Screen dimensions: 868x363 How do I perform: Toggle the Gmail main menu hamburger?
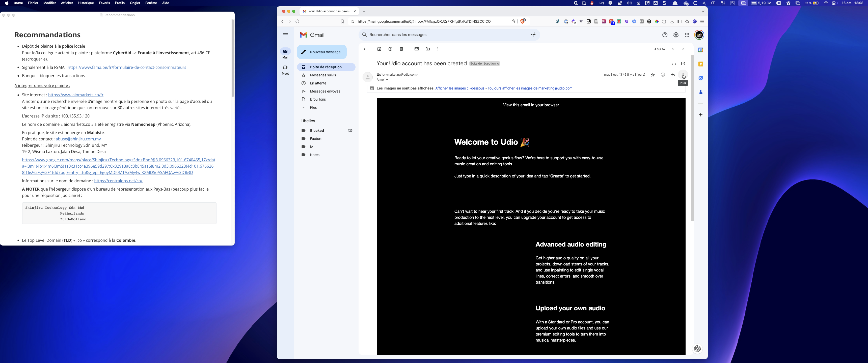[x=285, y=35]
